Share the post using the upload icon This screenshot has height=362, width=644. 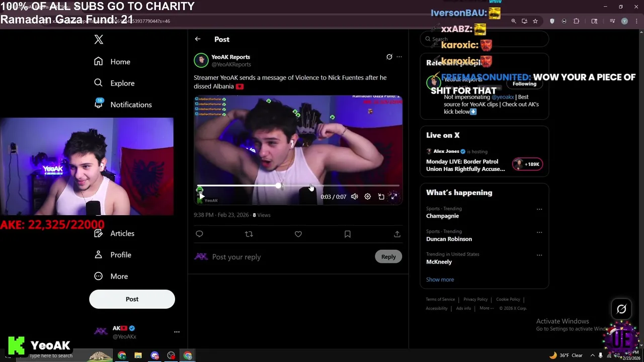click(x=397, y=234)
